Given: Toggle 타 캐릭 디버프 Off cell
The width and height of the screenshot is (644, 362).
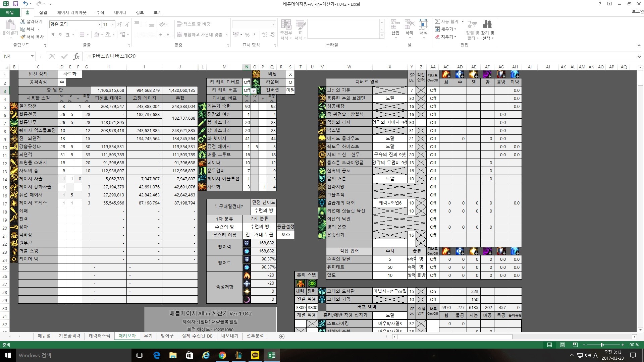Looking at the screenshot, I should [x=247, y=82].
